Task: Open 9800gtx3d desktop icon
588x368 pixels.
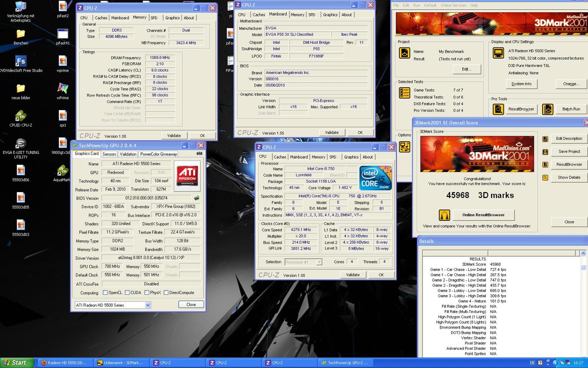Action: pos(63,143)
